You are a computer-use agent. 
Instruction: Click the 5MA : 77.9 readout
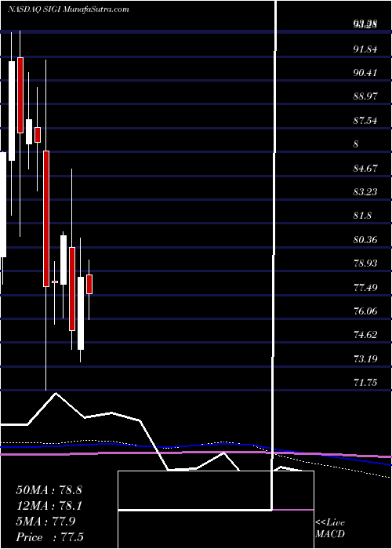(x=45, y=522)
